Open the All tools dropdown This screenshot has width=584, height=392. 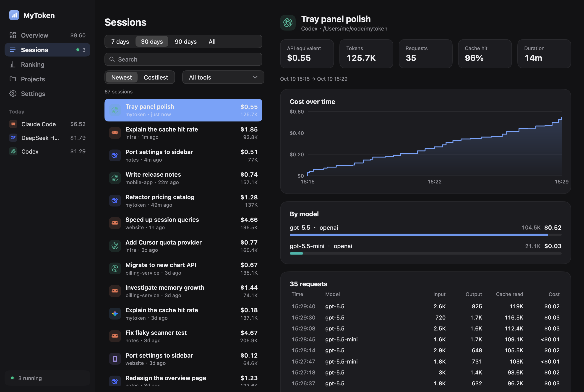coord(223,77)
